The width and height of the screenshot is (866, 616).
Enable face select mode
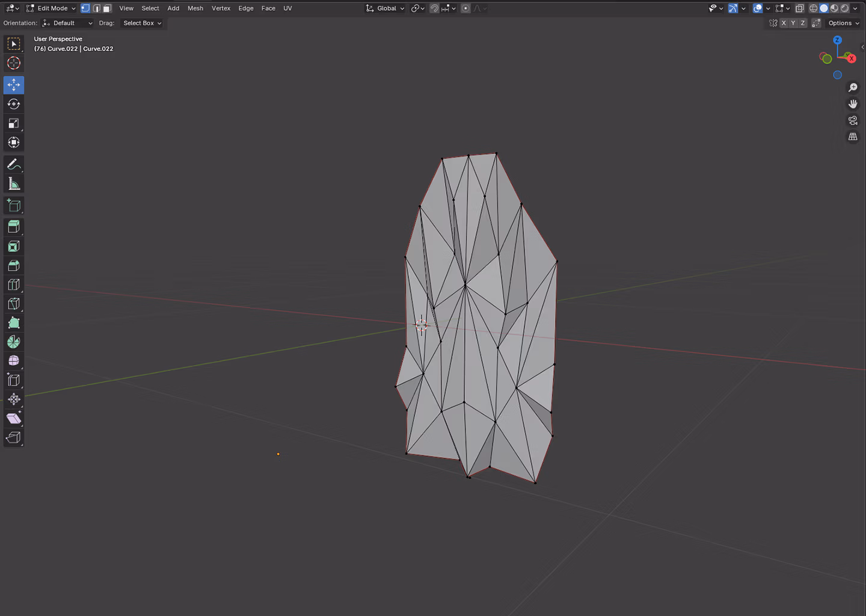point(107,8)
